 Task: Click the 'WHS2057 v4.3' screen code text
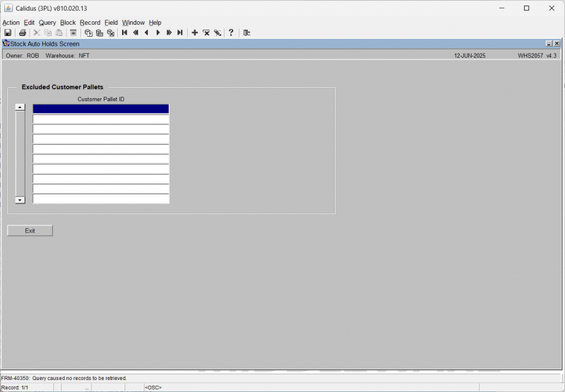[537, 56]
